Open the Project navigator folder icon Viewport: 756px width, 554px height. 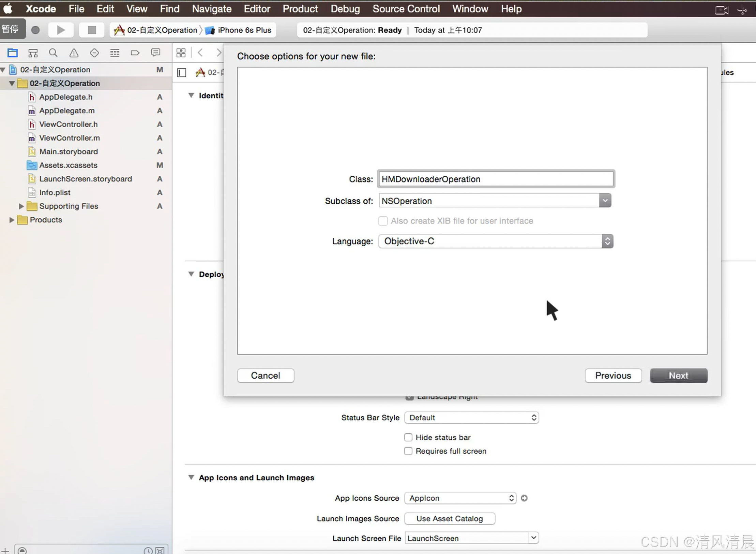point(13,53)
